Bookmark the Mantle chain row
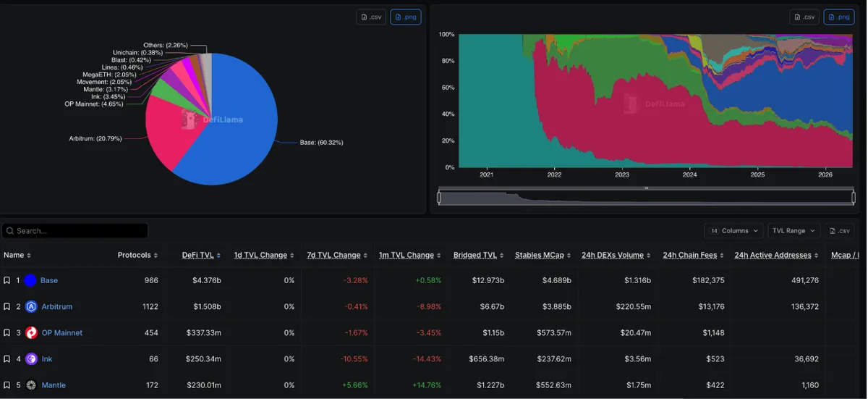This screenshot has width=868, height=399. click(x=7, y=385)
